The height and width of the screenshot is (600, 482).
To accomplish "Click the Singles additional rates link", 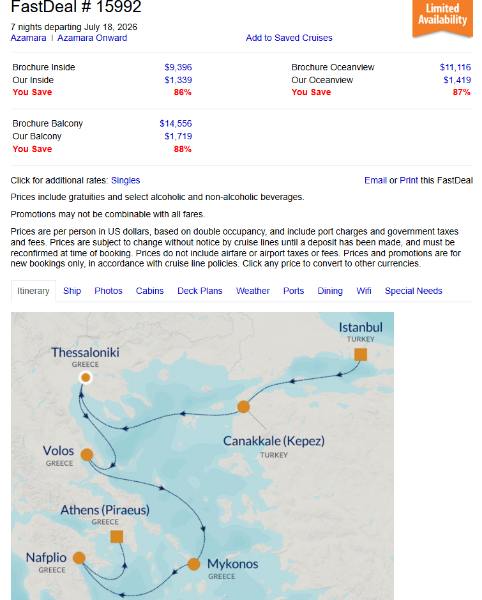I will [x=125, y=180].
